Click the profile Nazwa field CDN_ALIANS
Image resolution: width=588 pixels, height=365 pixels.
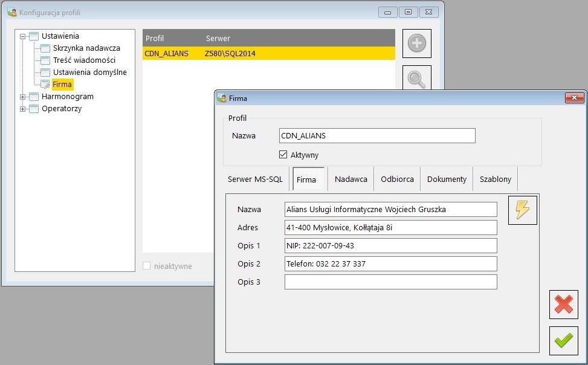click(x=377, y=136)
